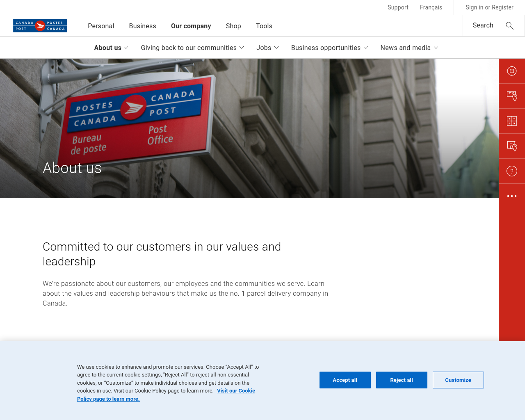This screenshot has height=420, width=525.
Task: Open the Track a package sidebar icon
Action: pyautogui.click(x=512, y=71)
